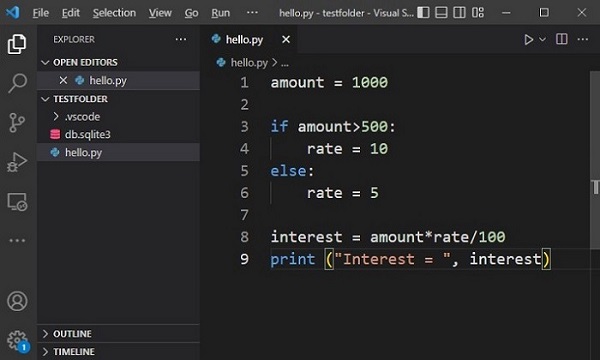Expand the Timeline section
Image resolution: width=600 pixels, height=360 pixels.
click(x=119, y=351)
